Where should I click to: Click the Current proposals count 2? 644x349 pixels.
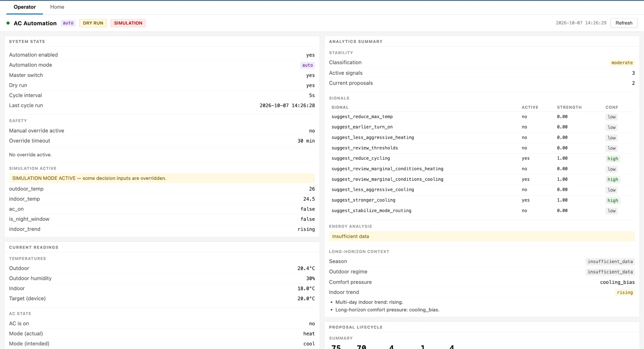coord(633,83)
